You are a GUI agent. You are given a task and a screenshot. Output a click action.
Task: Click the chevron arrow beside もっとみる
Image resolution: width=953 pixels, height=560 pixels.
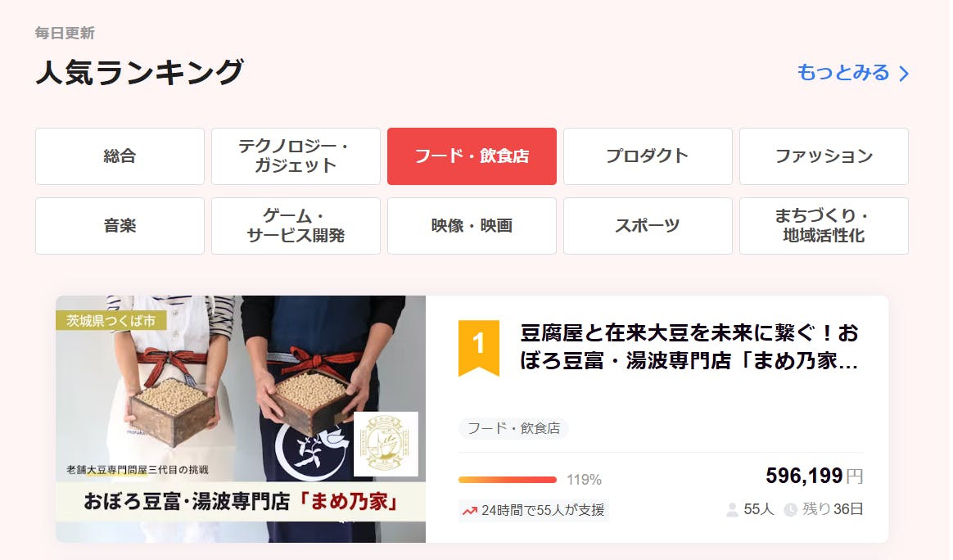905,74
